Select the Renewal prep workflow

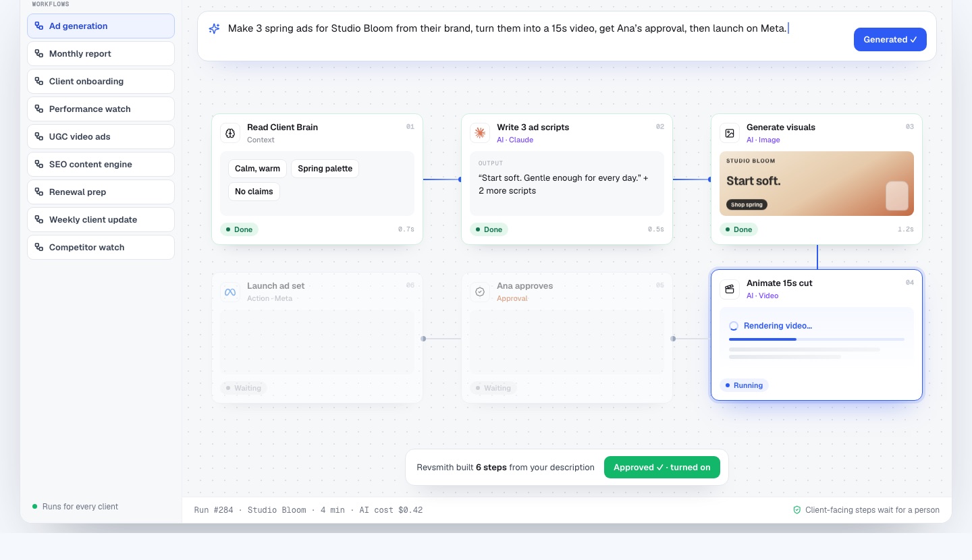click(x=101, y=192)
